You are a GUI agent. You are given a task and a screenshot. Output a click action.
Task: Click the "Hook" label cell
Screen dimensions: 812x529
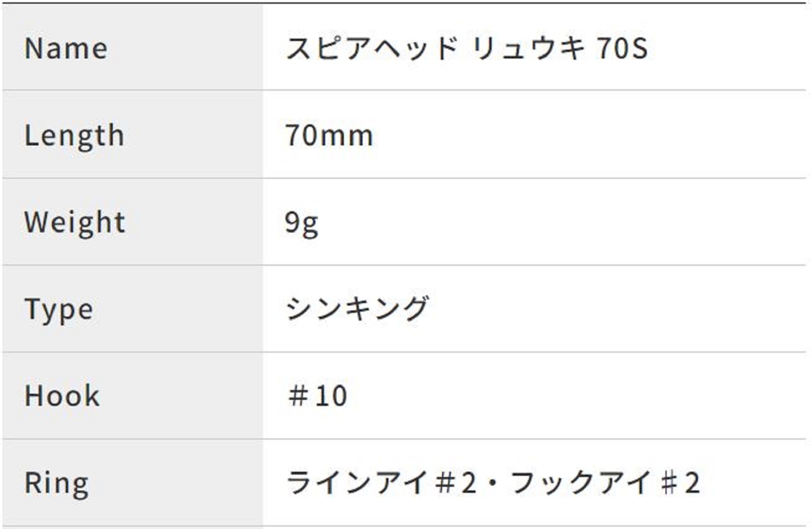coord(62,396)
